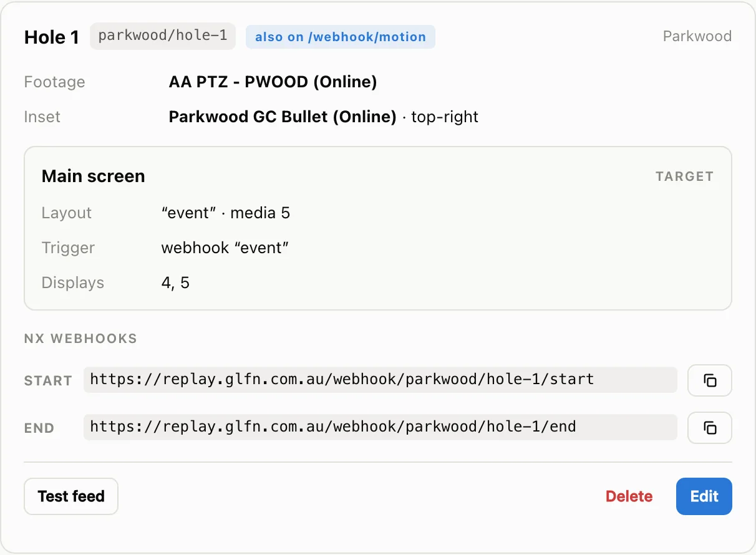Delete the Hole 1 feed
This screenshot has height=555, width=756.
click(629, 496)
